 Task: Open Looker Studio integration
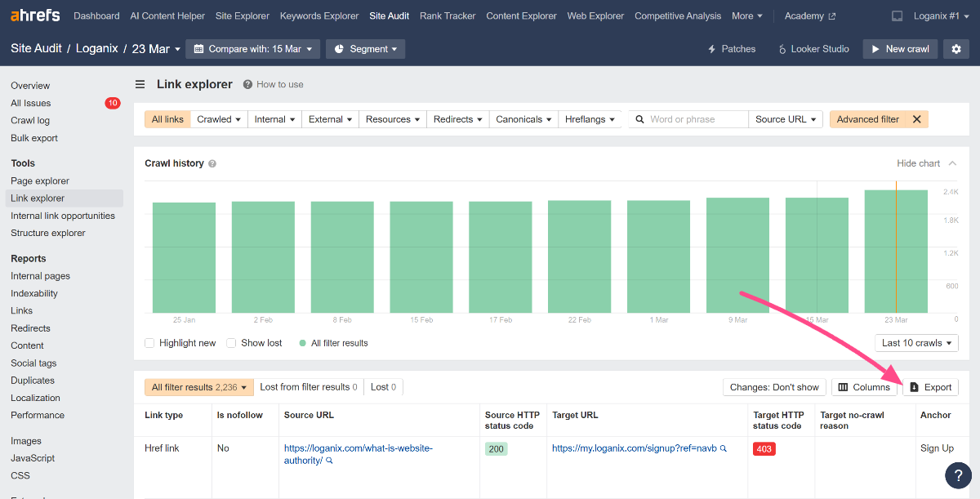click(813, 49)
